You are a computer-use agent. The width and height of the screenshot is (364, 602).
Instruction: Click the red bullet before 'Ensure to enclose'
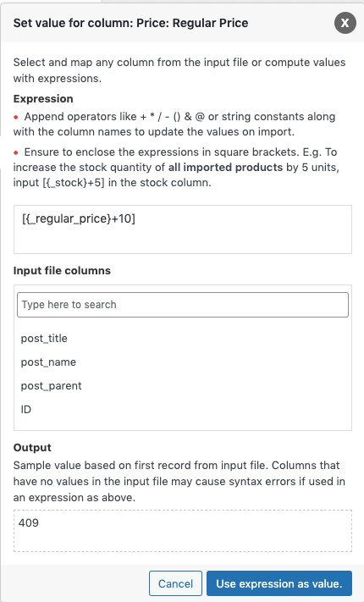tap(16, 152)
